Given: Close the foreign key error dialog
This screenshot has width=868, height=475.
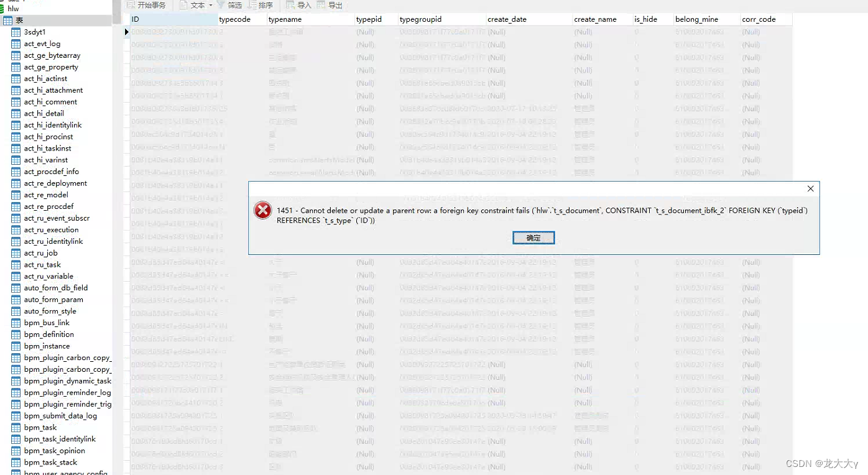Looking at the screenshot, I should coord(810,188).
